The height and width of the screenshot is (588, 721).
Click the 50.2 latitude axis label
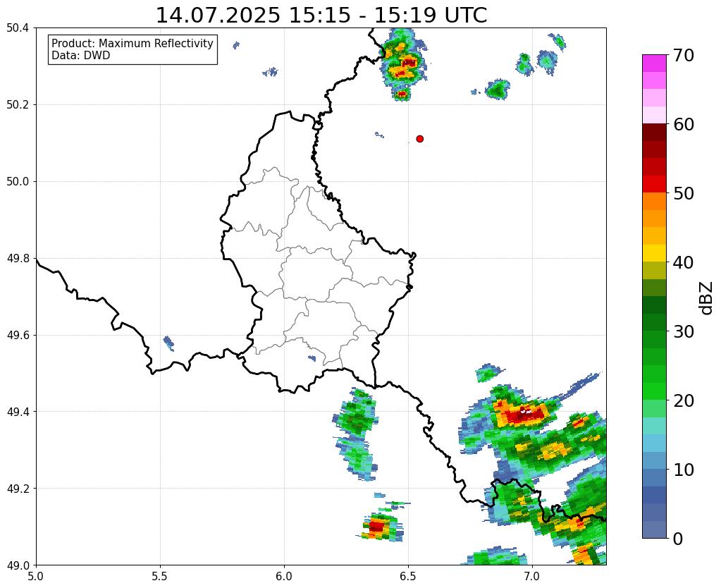[18, 104]
